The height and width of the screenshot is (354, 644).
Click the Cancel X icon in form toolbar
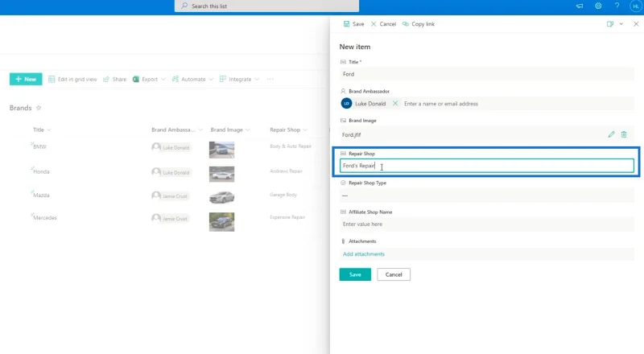click(374, 24)
